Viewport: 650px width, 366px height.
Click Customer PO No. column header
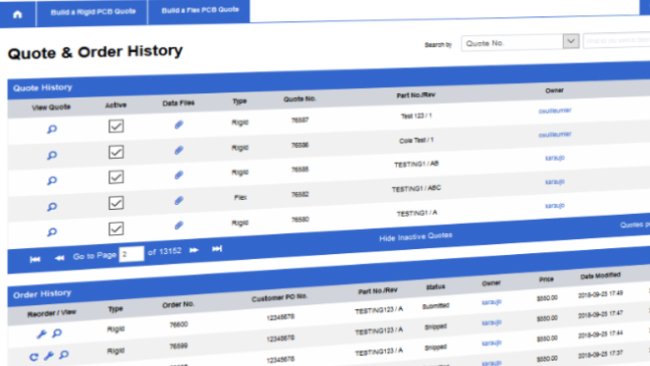[x=279, y=298]
